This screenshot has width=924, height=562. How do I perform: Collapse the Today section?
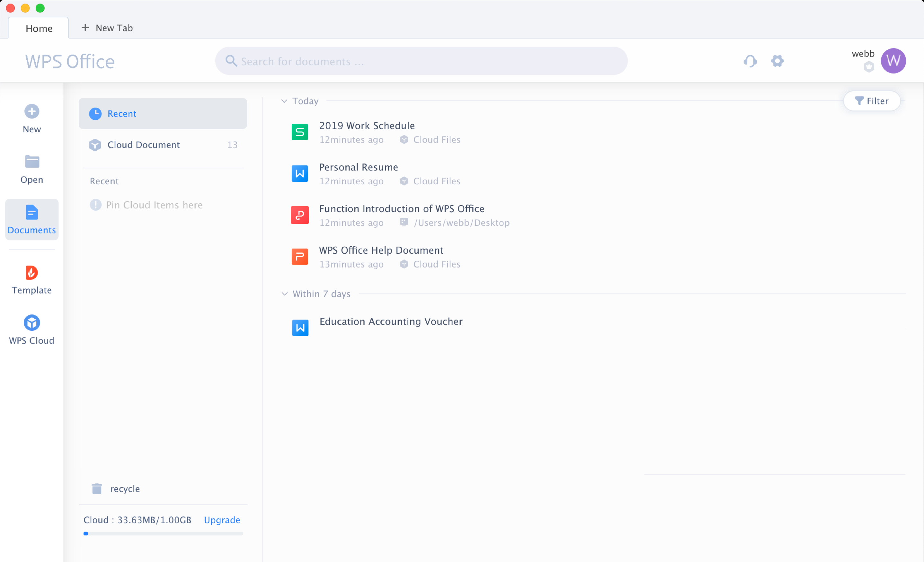(285, 101)
